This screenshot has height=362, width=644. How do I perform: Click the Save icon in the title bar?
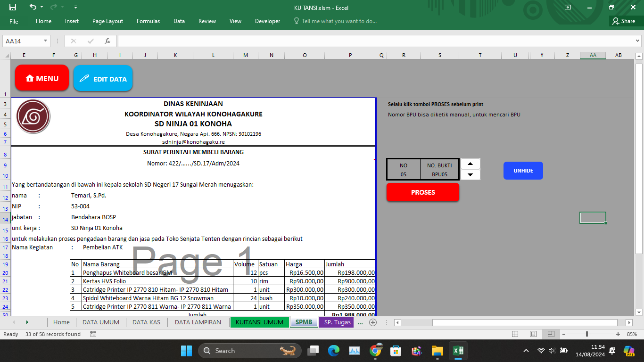pos(13,7)
